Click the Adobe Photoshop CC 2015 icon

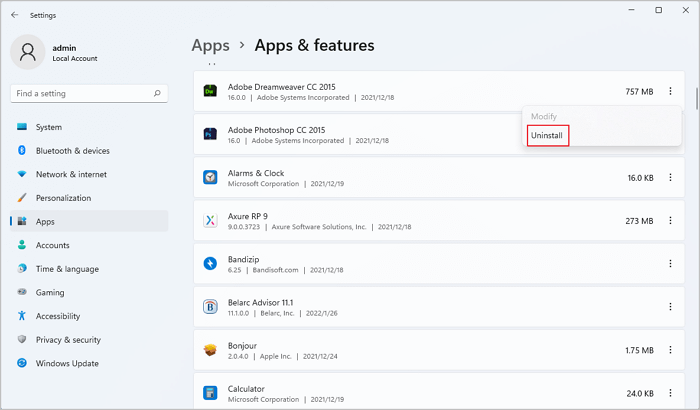(211, 135)
